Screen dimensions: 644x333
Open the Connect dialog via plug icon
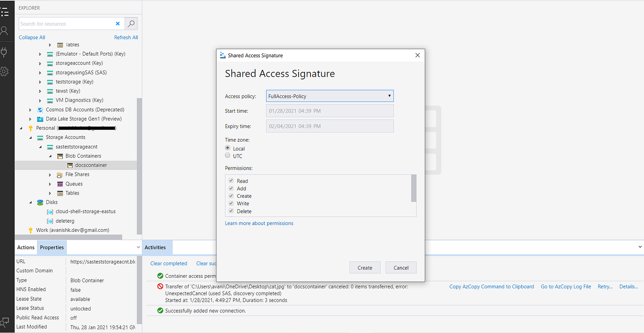click(5, 52)
